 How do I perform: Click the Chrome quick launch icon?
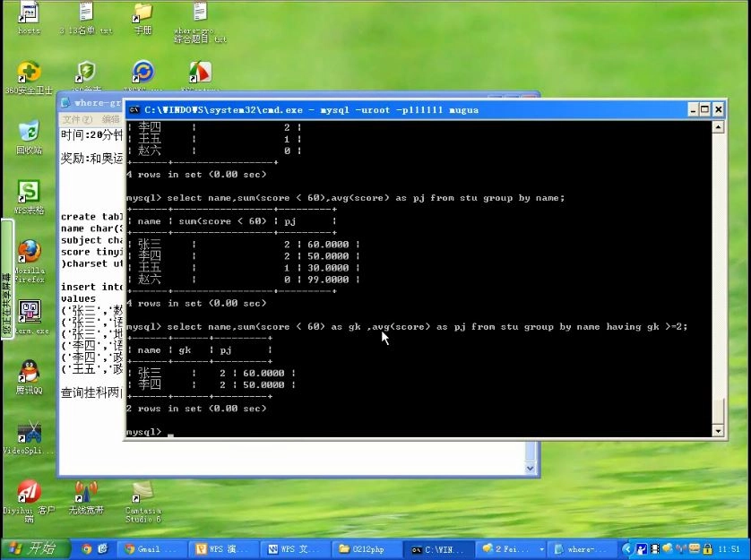(x=87, y=548)
